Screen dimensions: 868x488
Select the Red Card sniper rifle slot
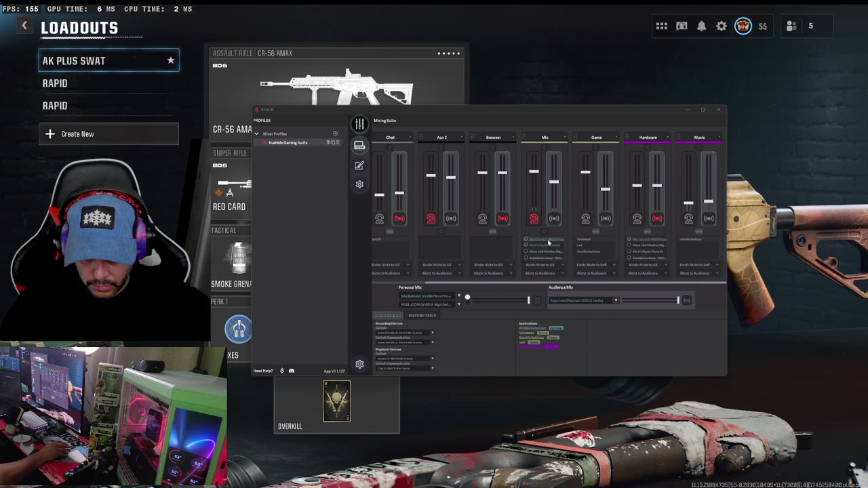coord(231,188)
